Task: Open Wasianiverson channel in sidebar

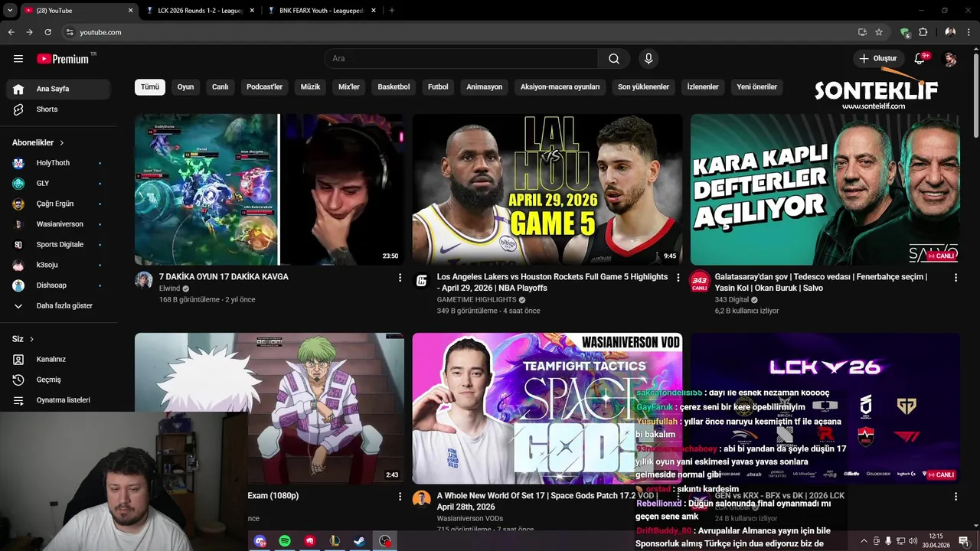Action: click(x=59, y=224)
